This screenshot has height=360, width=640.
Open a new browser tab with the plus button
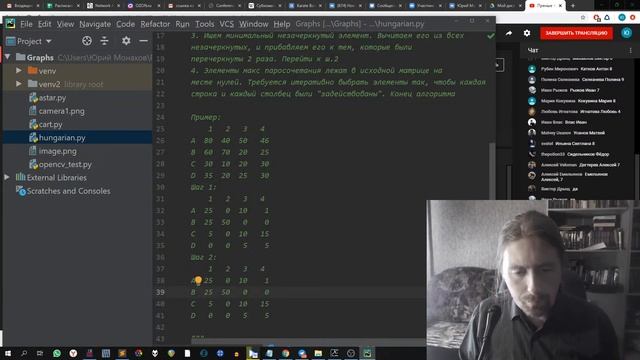click(x=573, y=6)
